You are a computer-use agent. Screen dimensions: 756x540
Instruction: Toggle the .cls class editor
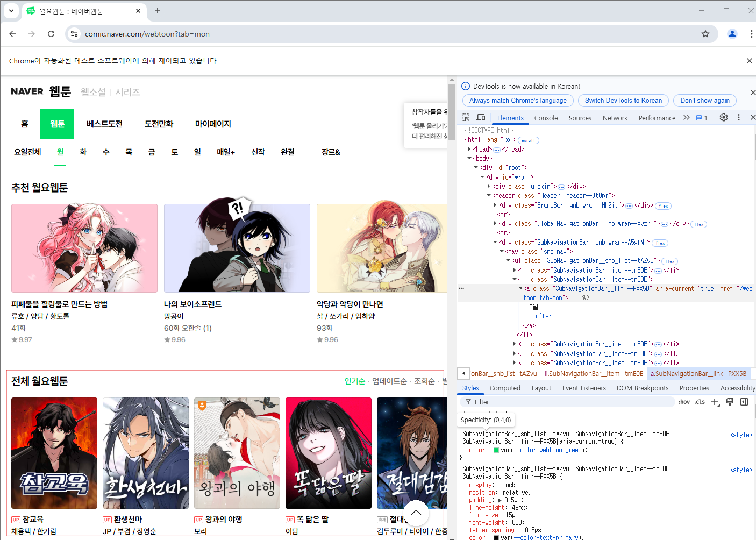[x=700, y=402]
